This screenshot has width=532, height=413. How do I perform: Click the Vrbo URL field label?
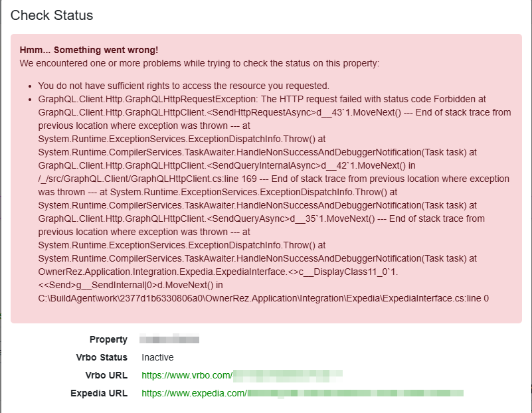[x=106, y=375]
